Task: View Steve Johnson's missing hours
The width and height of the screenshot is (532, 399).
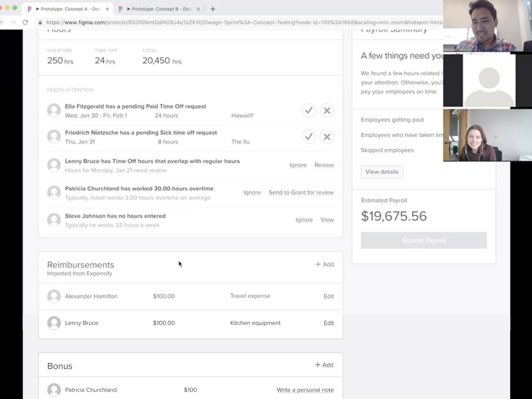Action: tap(327, 220)
